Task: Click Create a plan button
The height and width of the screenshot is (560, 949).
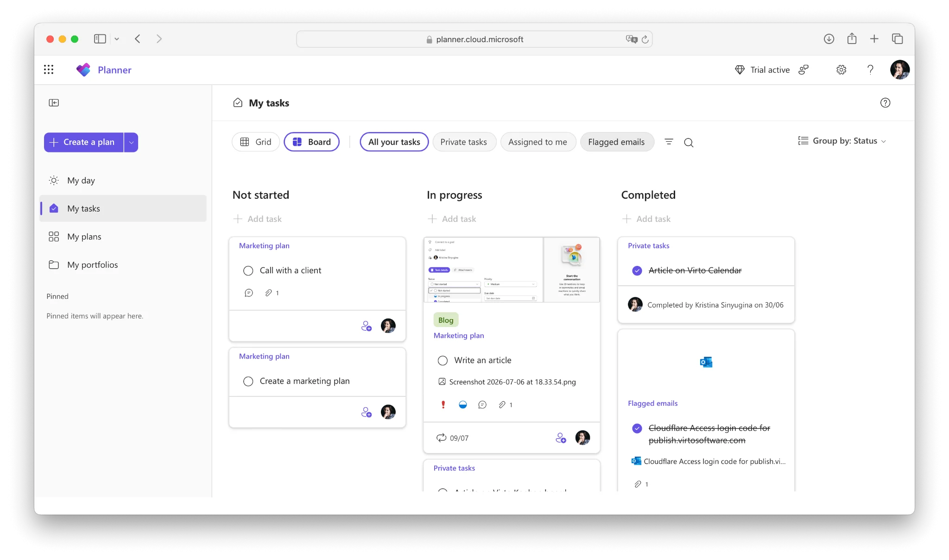Action: click(x=84, y=142)
